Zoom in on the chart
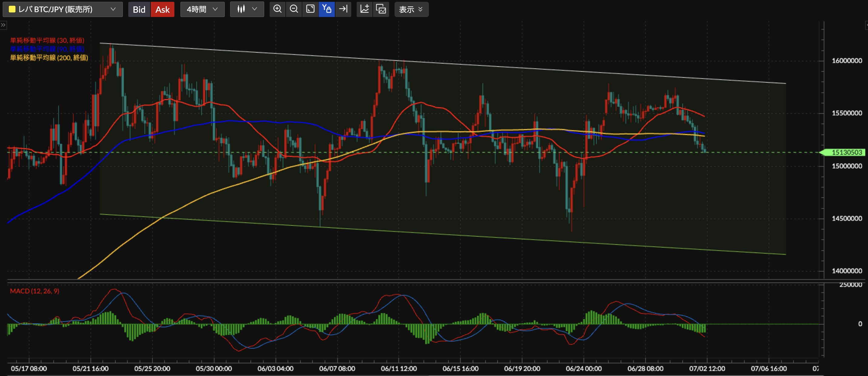The image size is (868, 376). tap(278, 9)
